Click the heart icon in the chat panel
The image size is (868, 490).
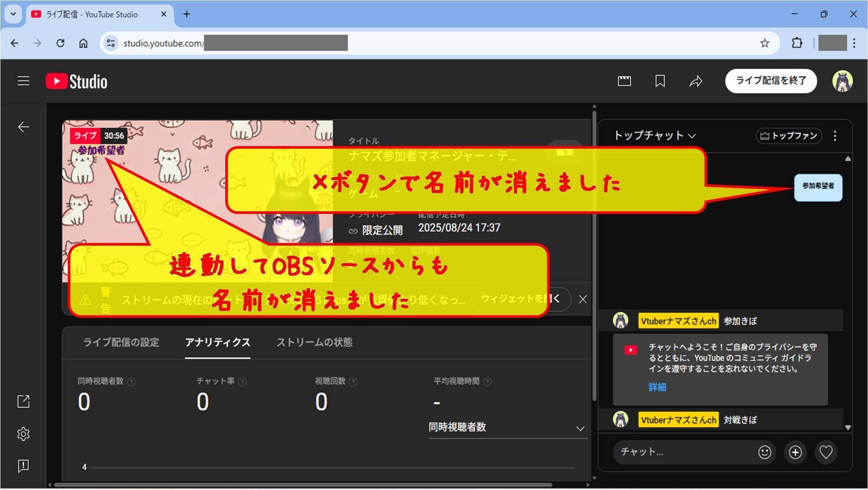pyautogui.click(x=826, y=452)
